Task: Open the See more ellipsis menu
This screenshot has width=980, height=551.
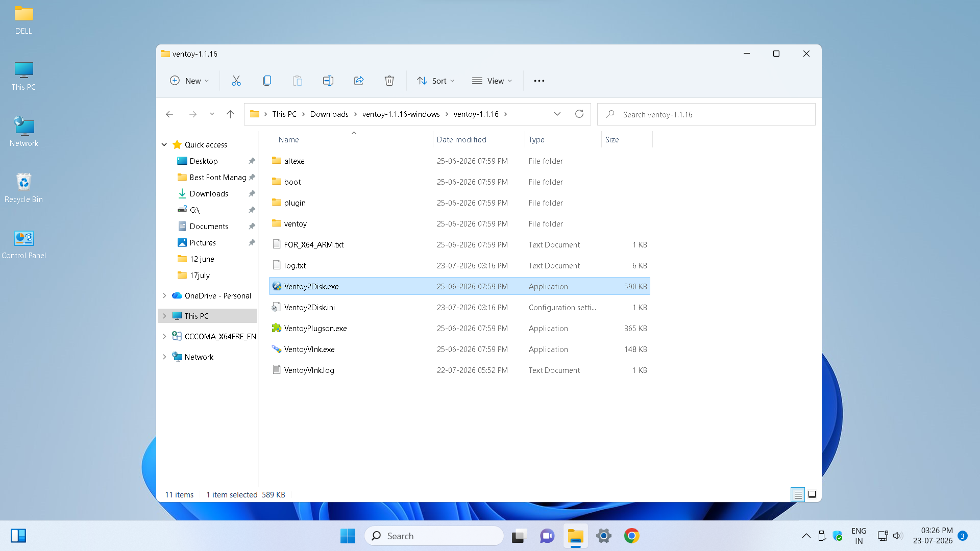Action: click(x=539, y=81)
